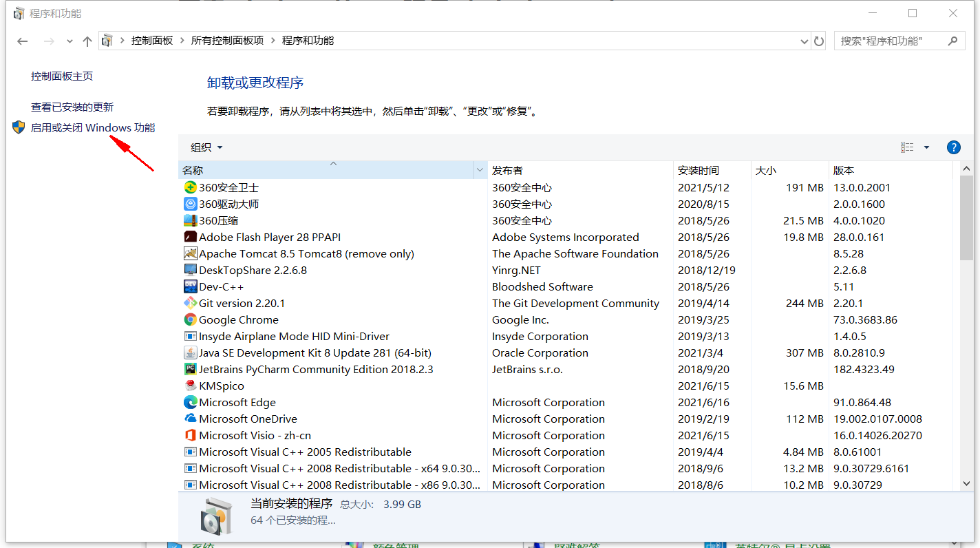
Task: Click the 73.0.3683.86 version cell
Action: 866,319
